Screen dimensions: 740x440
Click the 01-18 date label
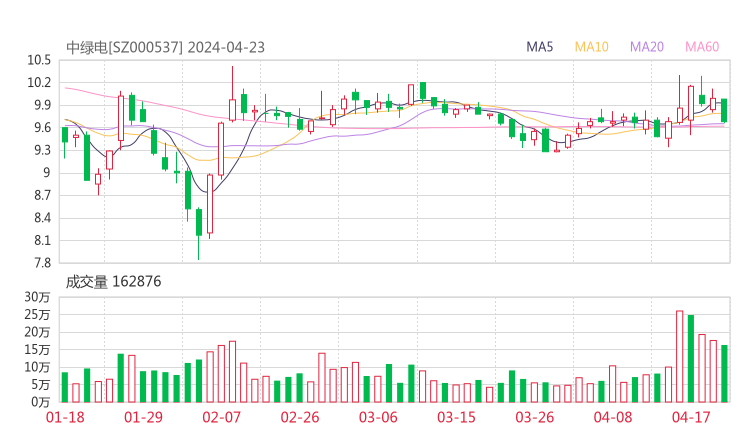coord(65,417)
